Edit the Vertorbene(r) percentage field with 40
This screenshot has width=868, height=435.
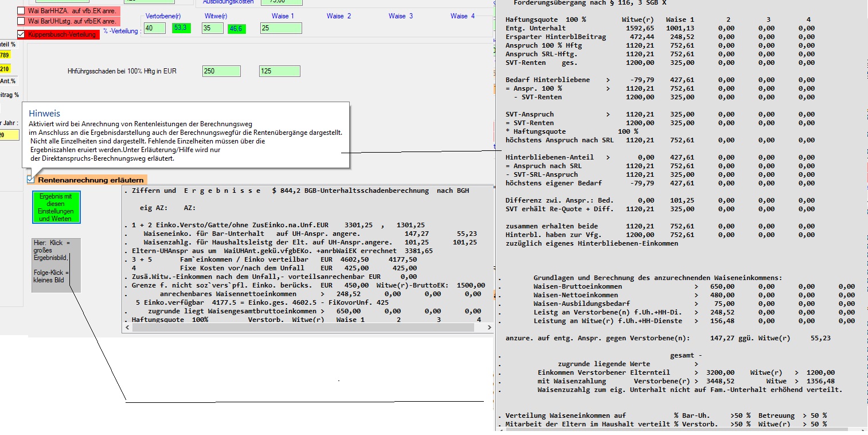[x=154, y=28]
